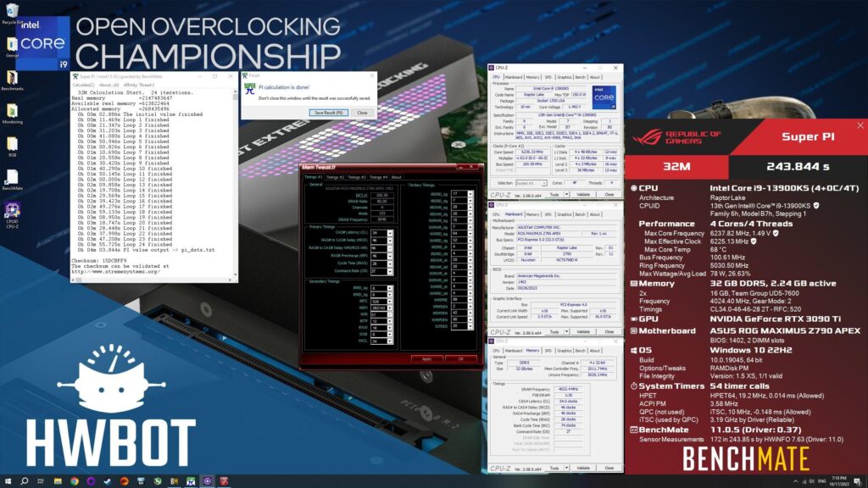Switch to Super PI taskbar icon

[191, 481]
